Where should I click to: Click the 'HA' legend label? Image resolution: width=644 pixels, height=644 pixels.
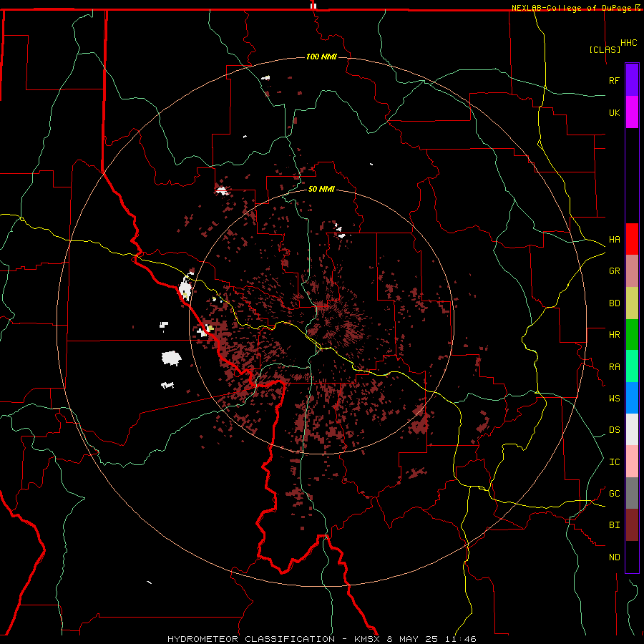pos(614,240)
